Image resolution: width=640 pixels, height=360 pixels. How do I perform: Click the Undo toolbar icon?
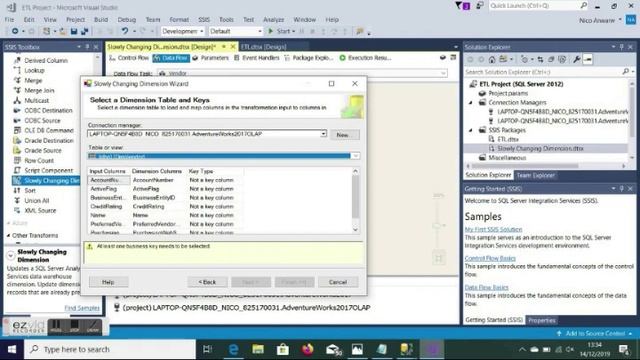(124, 31)
